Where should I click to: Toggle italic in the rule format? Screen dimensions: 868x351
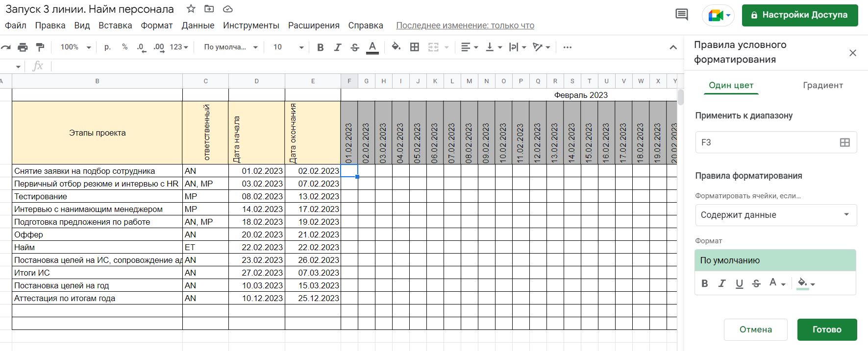pyautogui.click(x=722, y=283)
